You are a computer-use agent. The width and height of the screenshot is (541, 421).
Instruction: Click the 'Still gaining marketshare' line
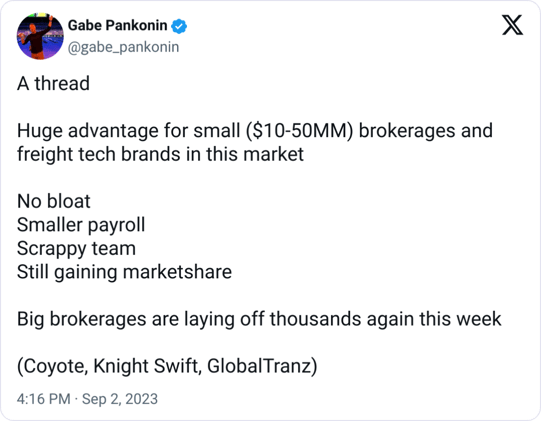[124, 272]
